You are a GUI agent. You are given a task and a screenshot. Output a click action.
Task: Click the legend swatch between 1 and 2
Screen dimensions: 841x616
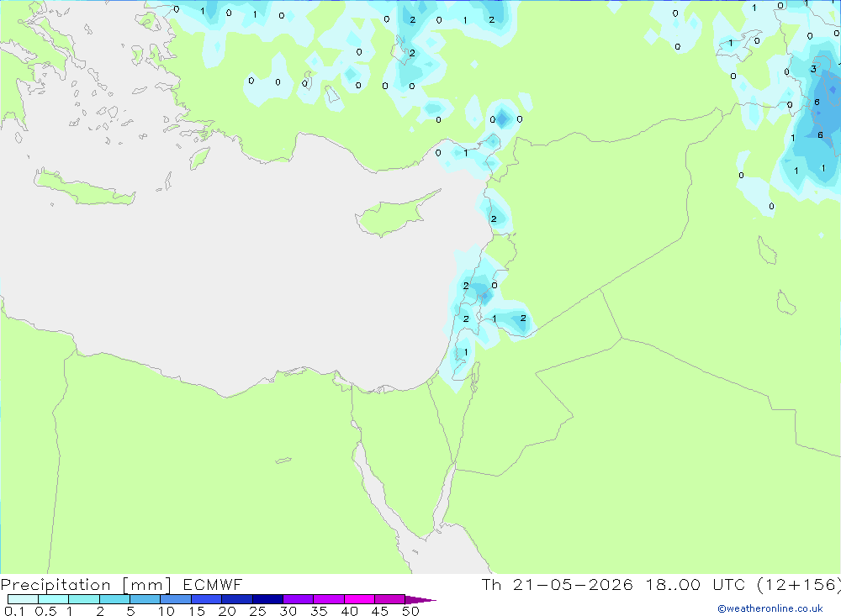click(x=84, y=599)
